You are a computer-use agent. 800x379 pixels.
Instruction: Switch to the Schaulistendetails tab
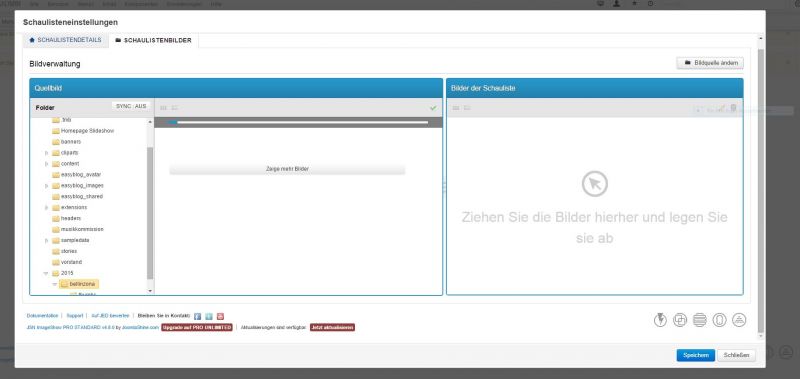click(x=65, y=40)
